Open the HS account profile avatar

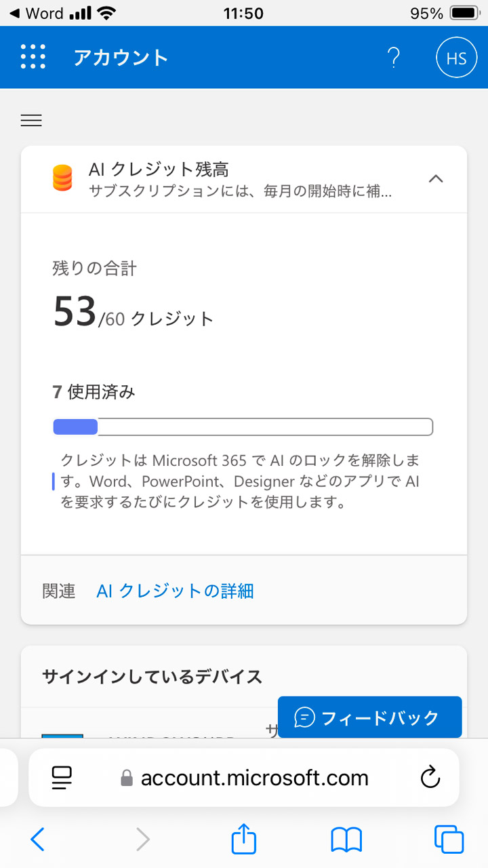(x=456, y=58)
